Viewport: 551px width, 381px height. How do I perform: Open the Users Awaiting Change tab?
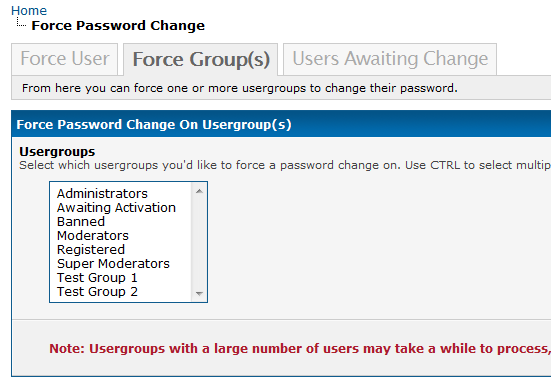coord(390,59)
